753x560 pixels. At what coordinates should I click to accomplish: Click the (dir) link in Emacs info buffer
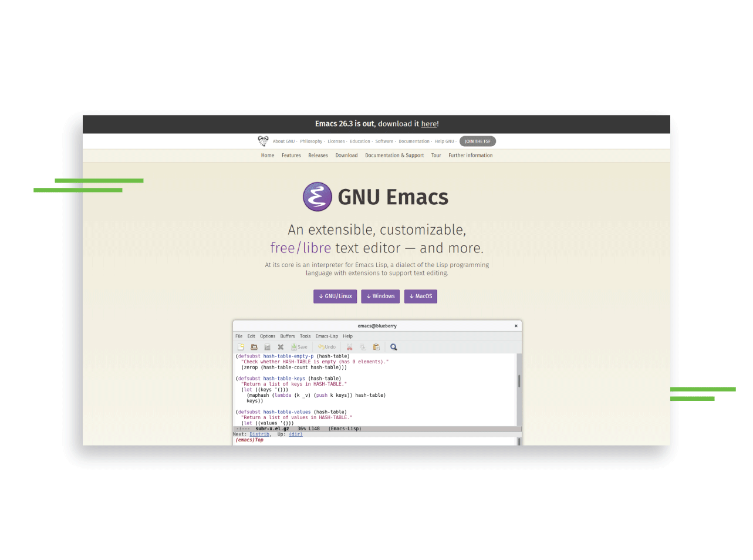coord(296,434)
